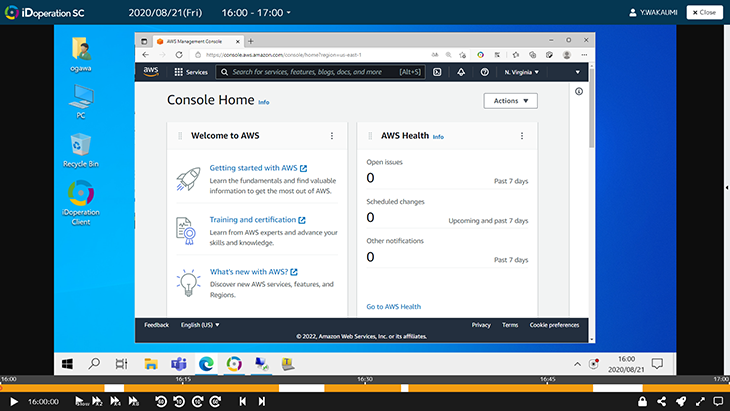Open the iDoperation Client desktop shortcut
Screen dimensions: 730x411
(81, 203)
